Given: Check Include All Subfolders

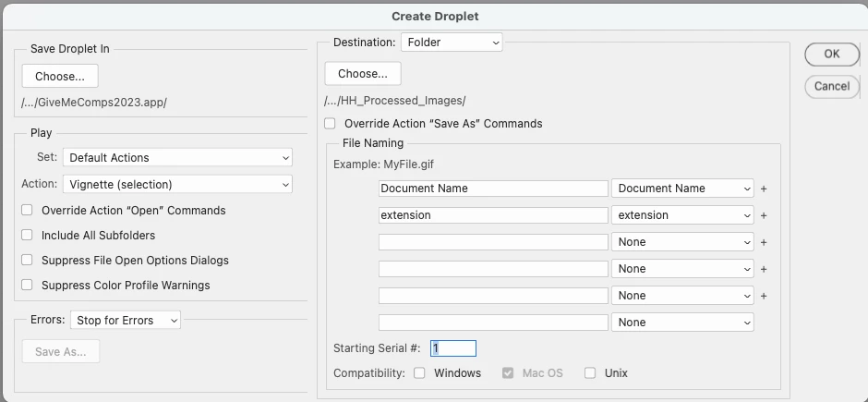Looking at the screenshot, I should click(27, 236).
